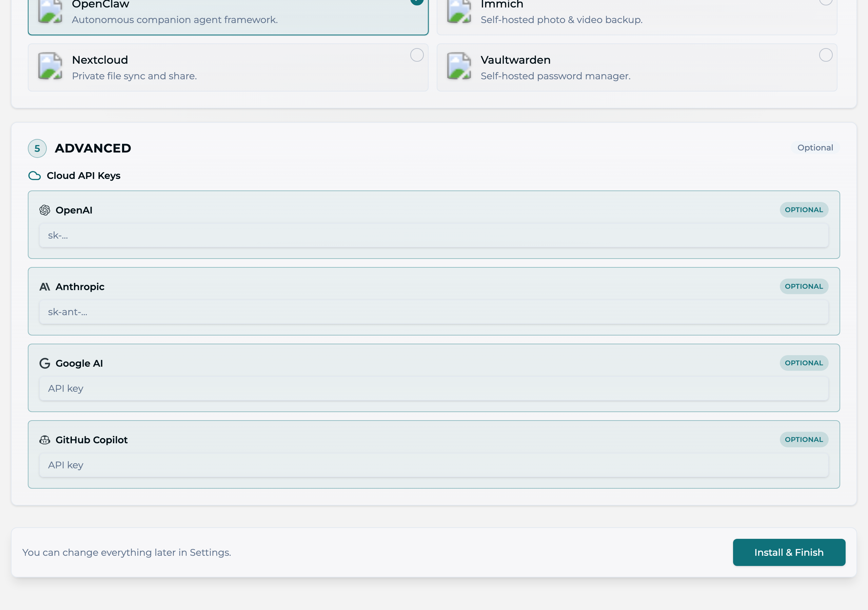Viewport: 868px width, 610px height.
Task: Click the GitHub Copilot logo icon
Action: (45, 440)
